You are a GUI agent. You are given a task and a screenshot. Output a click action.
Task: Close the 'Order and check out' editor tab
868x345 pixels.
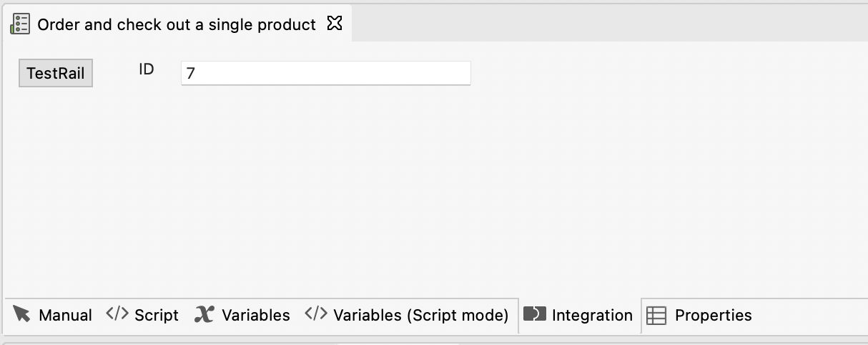pos(335,24)
